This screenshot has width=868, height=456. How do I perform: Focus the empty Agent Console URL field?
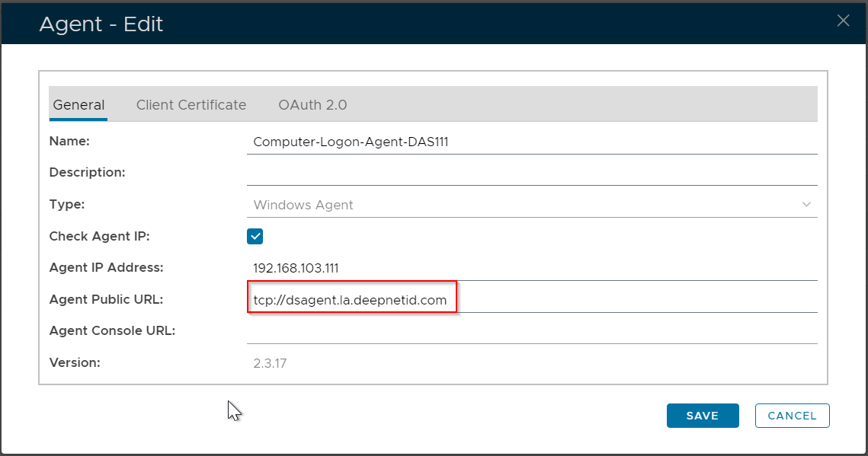pyautogui.click(x=531, y=331)
